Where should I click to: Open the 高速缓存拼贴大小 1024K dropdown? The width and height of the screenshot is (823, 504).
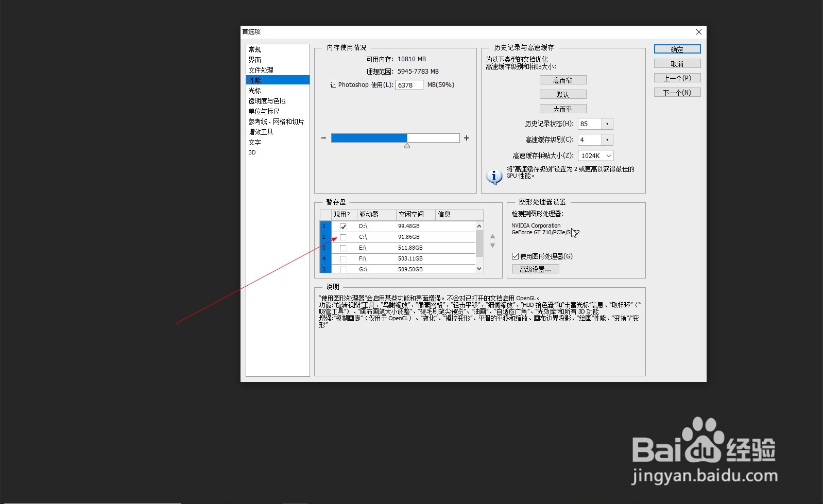[x=596, y=155]
